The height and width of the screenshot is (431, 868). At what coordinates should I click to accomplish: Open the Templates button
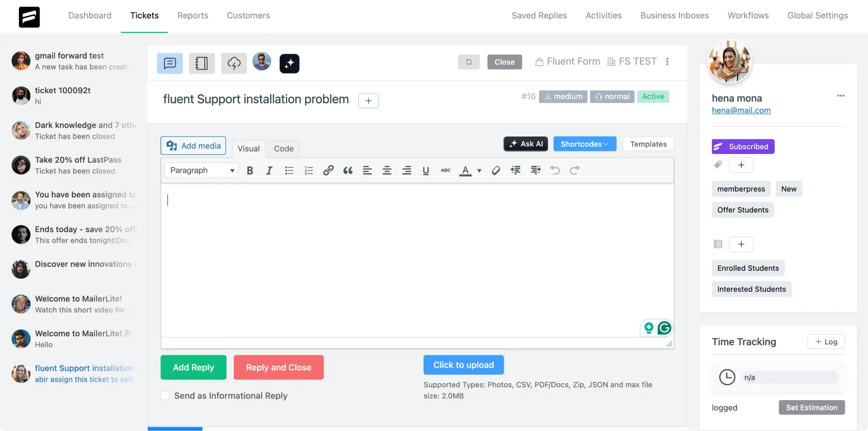[x=648, y=144]
